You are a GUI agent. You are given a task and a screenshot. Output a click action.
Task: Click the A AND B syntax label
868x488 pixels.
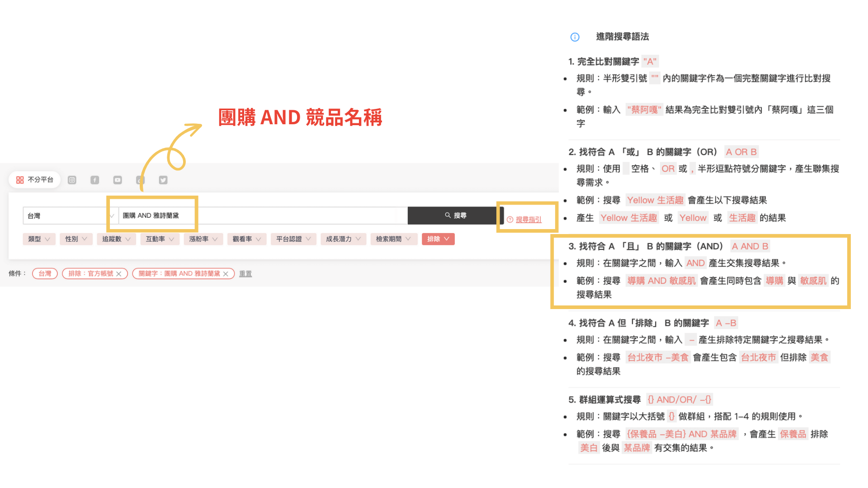750,246
